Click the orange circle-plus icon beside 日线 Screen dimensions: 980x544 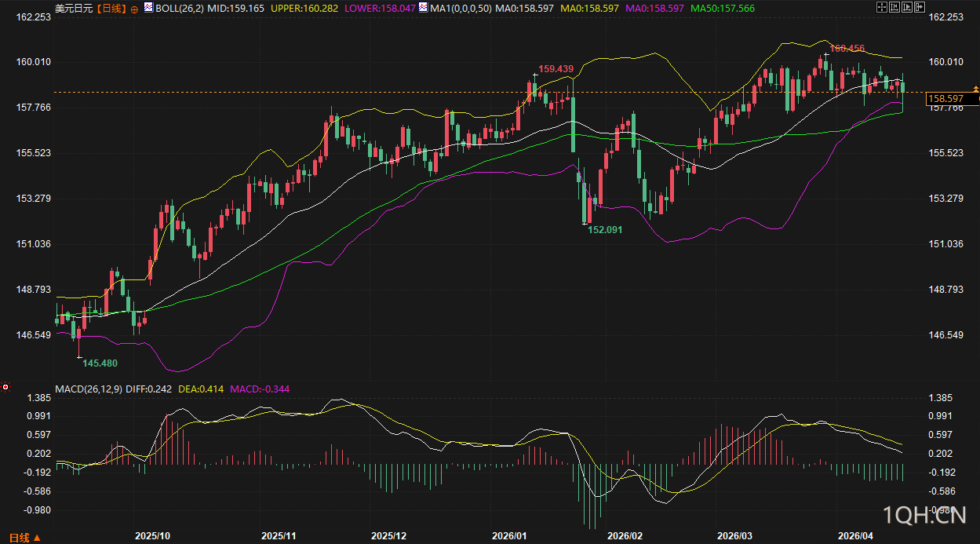click(x=134, y=9)
